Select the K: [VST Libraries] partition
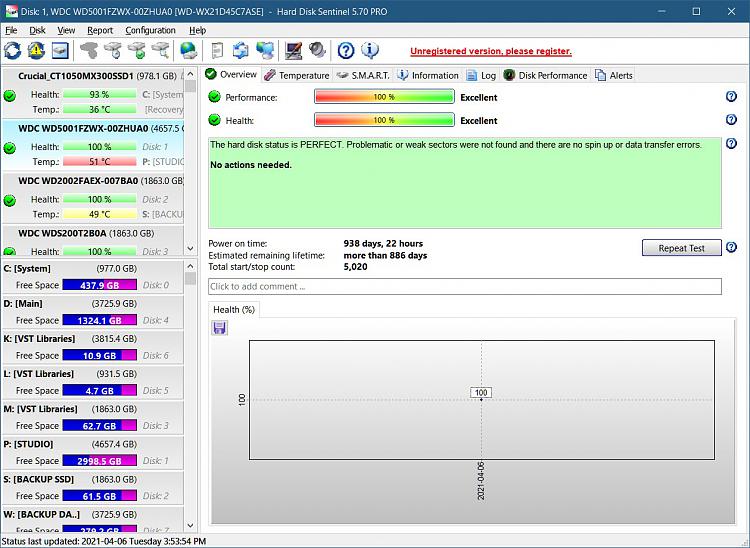This screenshot has height=548, width=750. click(x=93, y=347)
